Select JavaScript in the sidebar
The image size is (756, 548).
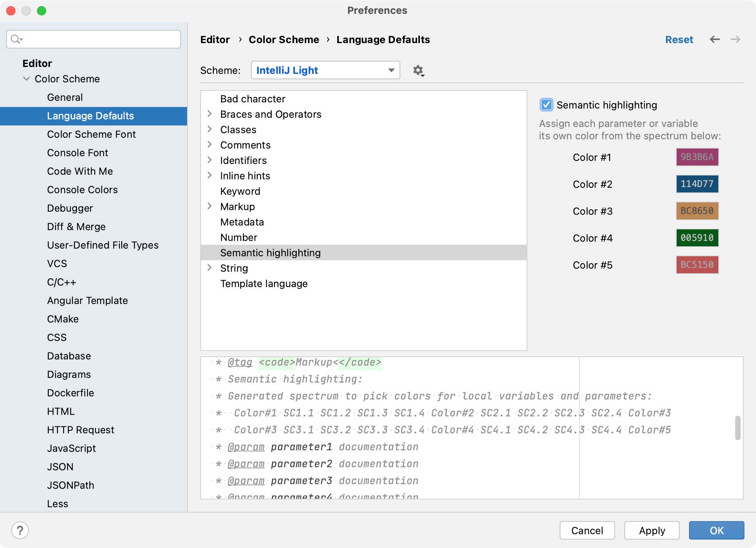point(71,448)
